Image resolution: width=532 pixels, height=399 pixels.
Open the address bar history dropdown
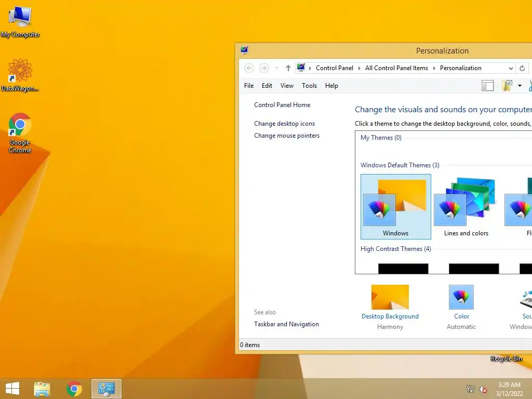pos(511,68)
